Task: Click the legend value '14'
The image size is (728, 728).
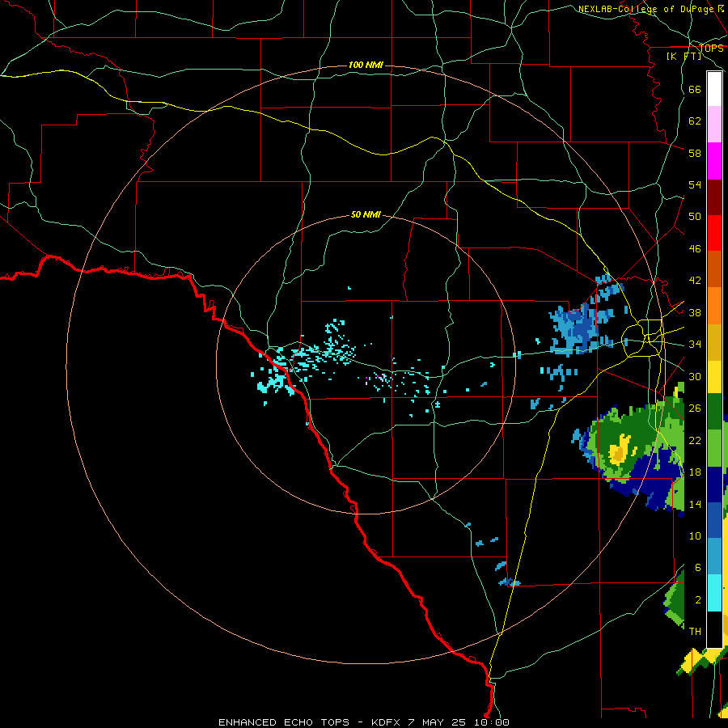Action: 695,504
